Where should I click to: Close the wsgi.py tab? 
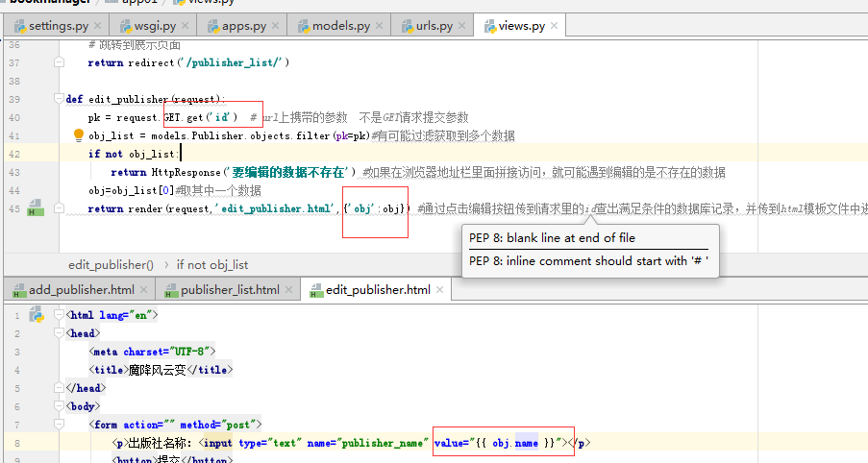click(185, 26)
